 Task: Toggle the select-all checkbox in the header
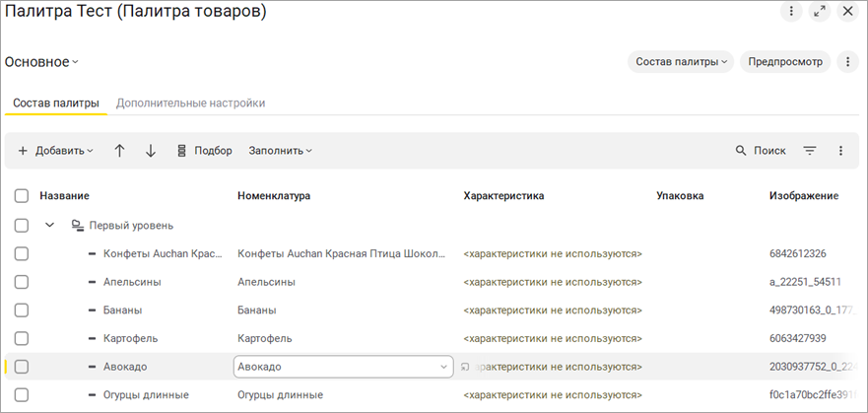click(x=22, y=196)
